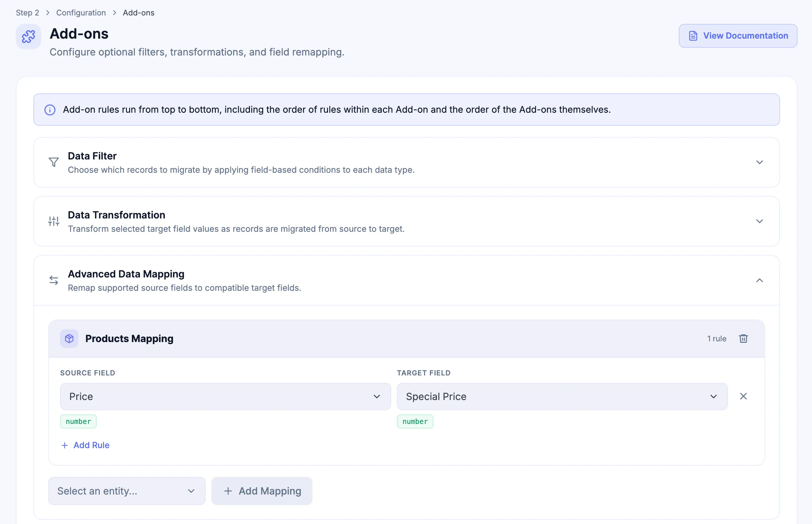Open the Special Price target field dropdown

click(562, 397)
